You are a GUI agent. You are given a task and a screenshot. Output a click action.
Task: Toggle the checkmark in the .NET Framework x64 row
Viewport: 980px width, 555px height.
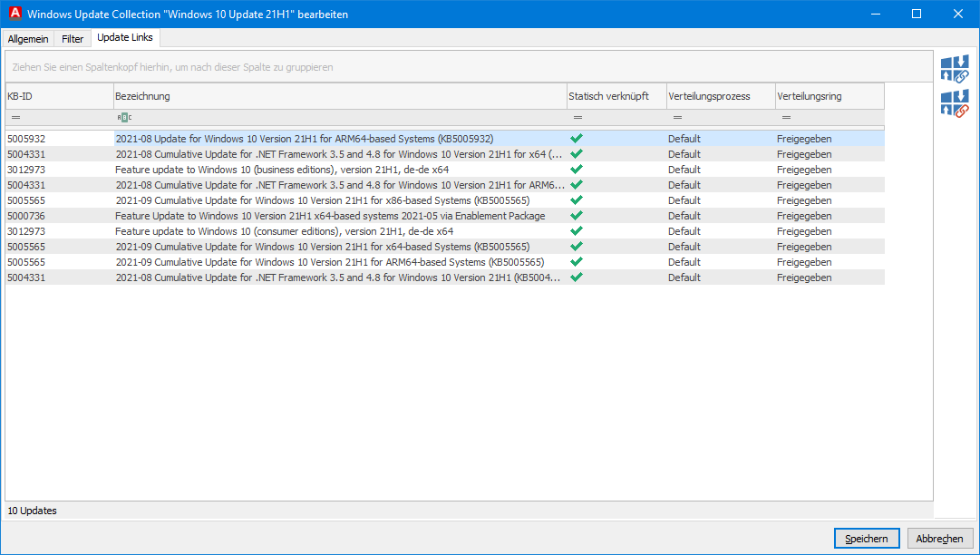click(577, 154)
